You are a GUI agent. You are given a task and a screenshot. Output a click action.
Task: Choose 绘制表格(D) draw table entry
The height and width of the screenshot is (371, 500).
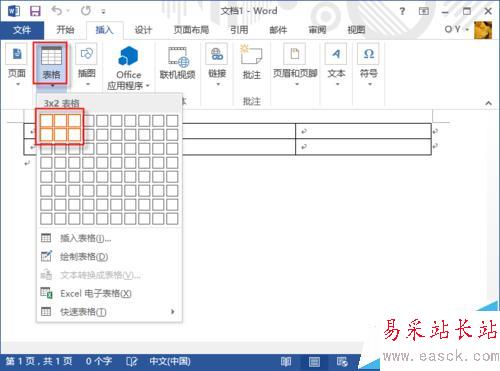(x=109, y=257)
